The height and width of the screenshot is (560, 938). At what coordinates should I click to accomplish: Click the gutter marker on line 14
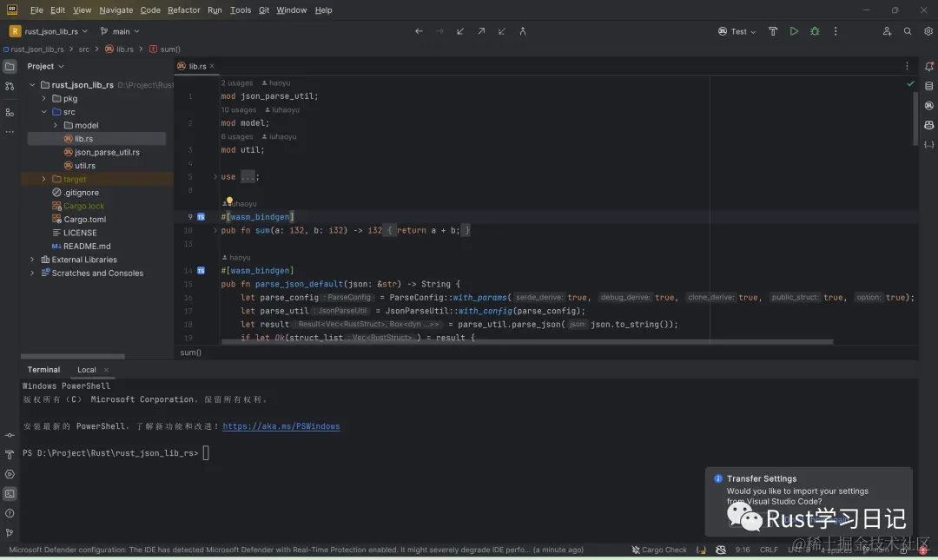point(201,270)
